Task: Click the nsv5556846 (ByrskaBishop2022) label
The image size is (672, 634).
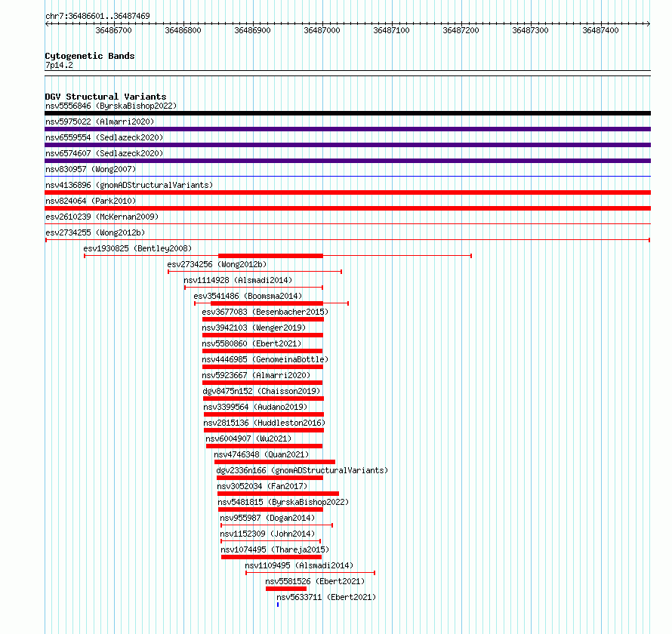Action: [x=111, y=106]
